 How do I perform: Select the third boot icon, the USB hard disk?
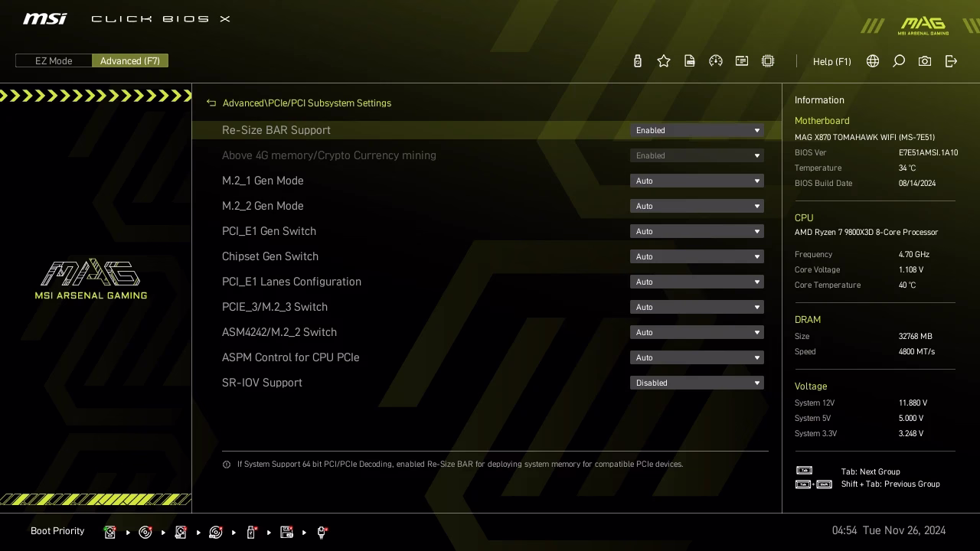coord(181,532)
